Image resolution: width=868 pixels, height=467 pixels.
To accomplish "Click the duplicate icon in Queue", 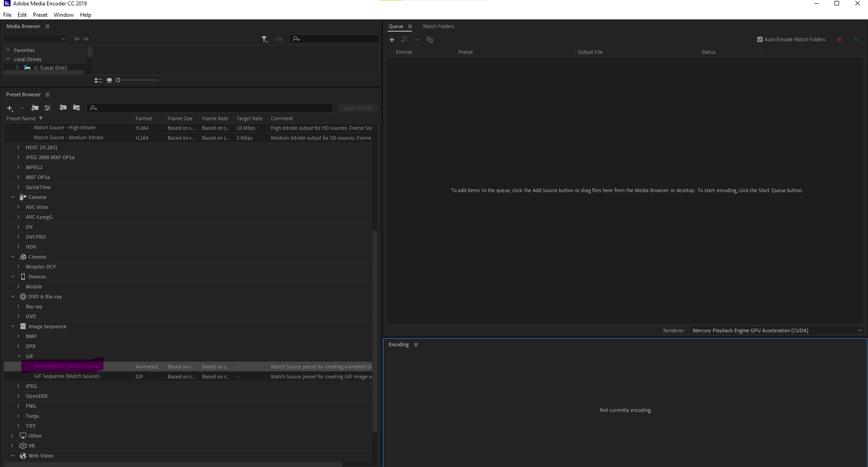I will 430,40.
